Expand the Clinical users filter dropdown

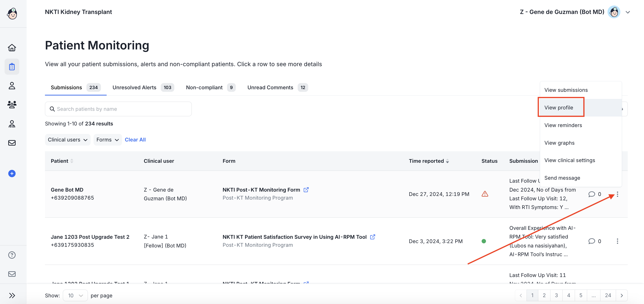click(x=67, y=140)
